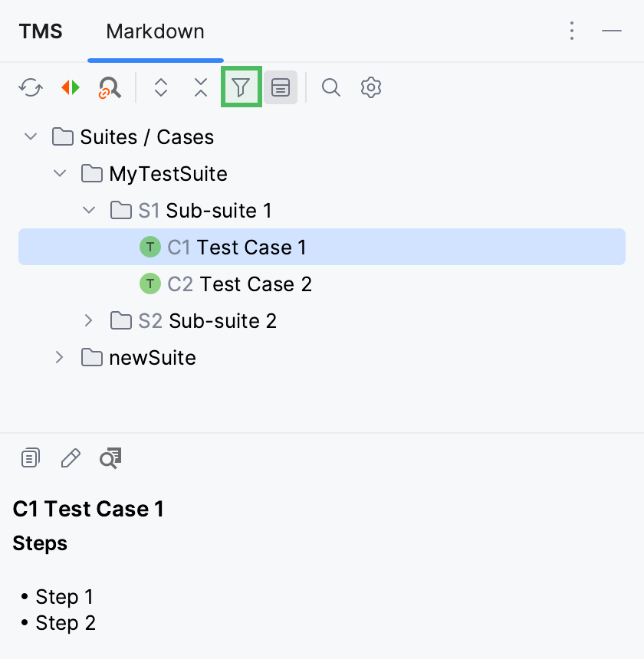Screen dimensions: 644x659
Task: Click the copy icon above the test case preview
Action: (30, 457)
